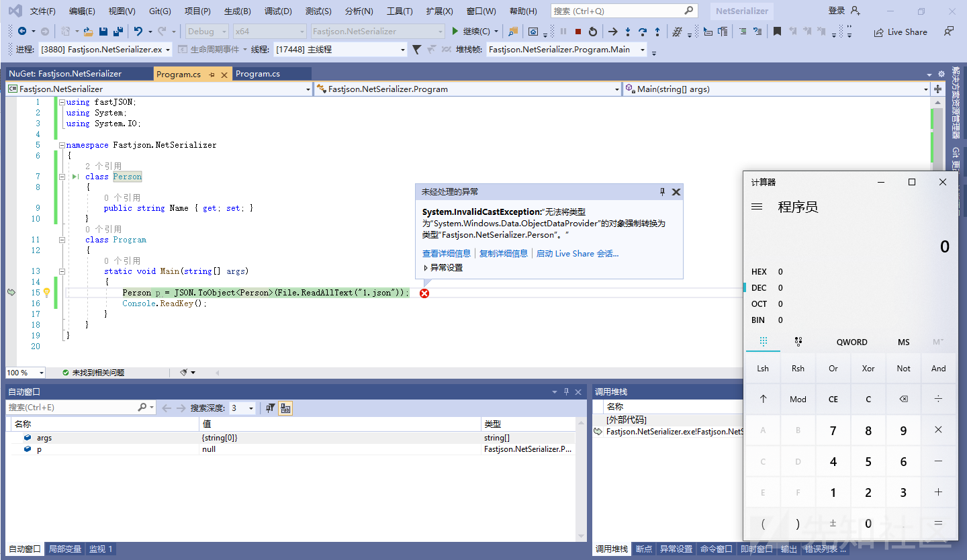Open the Git(G) menu

click(x=160, y=11)
